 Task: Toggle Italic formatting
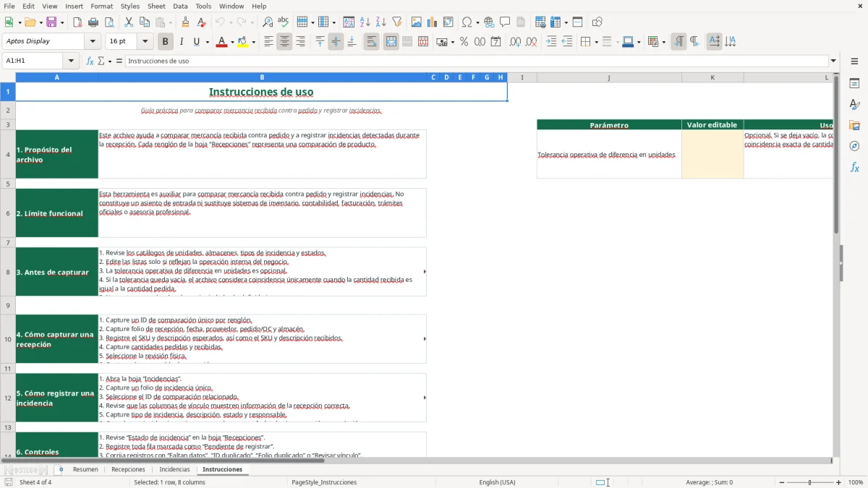(x=181, y=42)
